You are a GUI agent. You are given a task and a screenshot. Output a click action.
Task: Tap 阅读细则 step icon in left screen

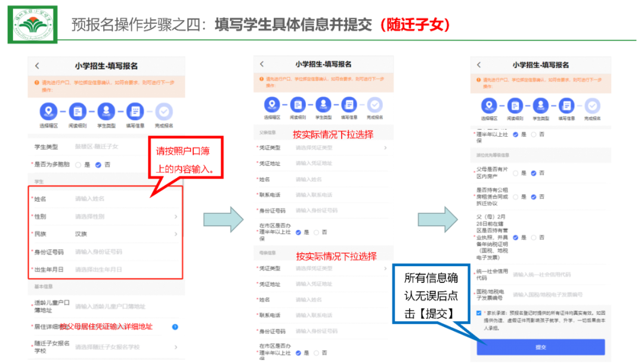pyautogui.click(x=78, y=111)
